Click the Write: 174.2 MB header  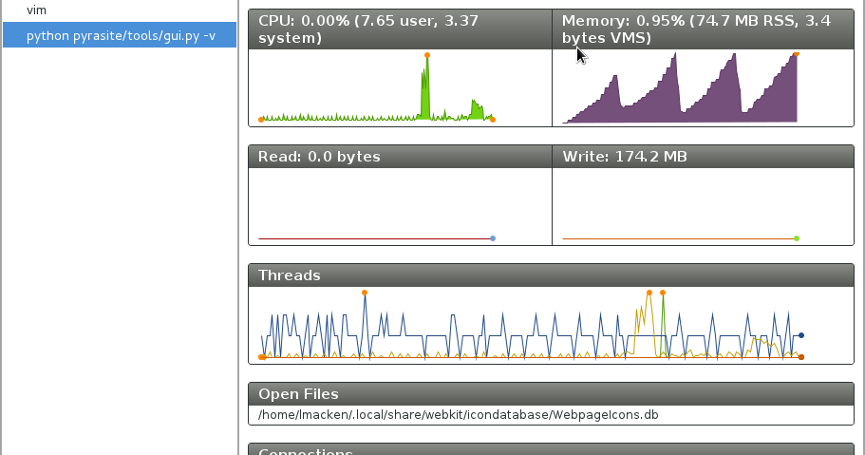pos(703,157)
